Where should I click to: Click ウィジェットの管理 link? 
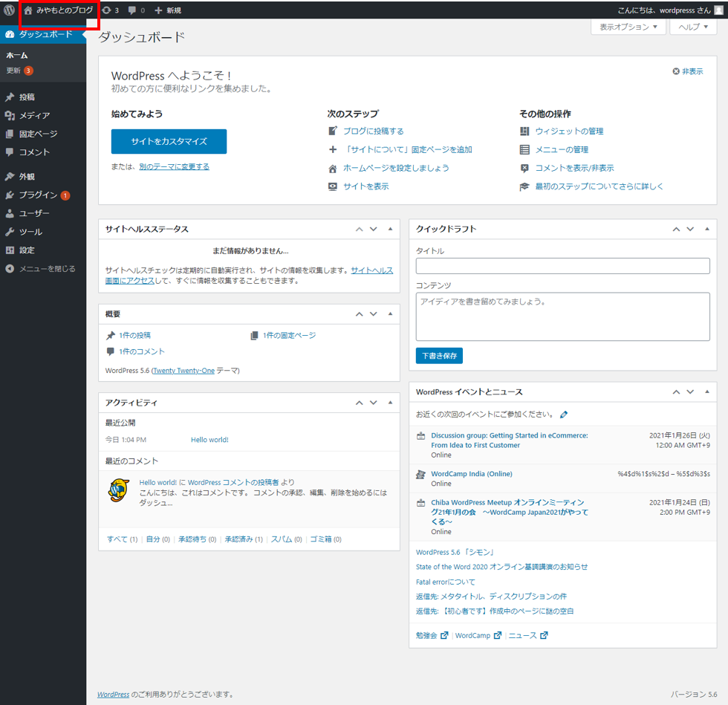(x=569, y=131)
